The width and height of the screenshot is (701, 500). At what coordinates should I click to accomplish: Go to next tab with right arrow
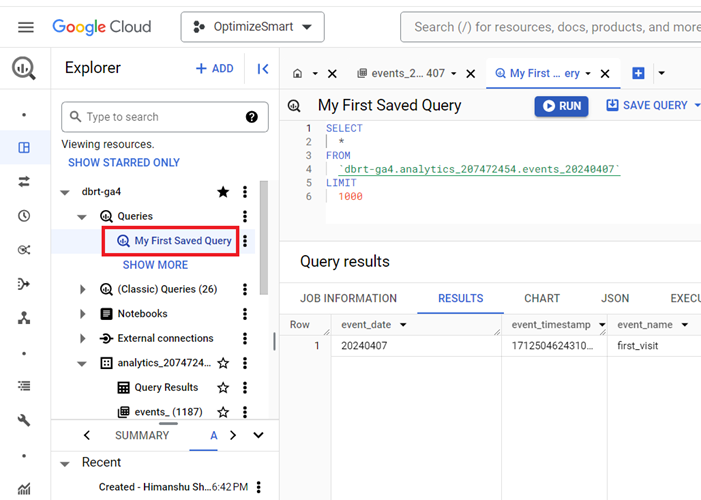point(233,435)
